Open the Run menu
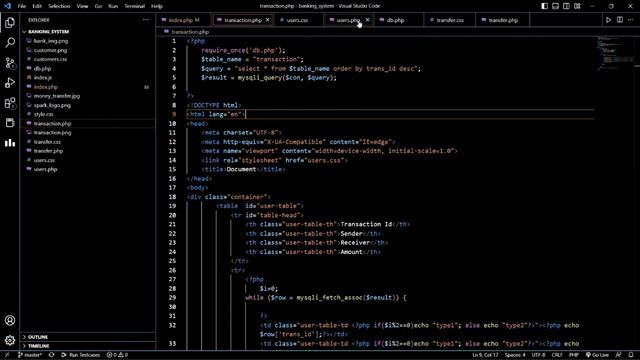 click(x=113, y=6)
